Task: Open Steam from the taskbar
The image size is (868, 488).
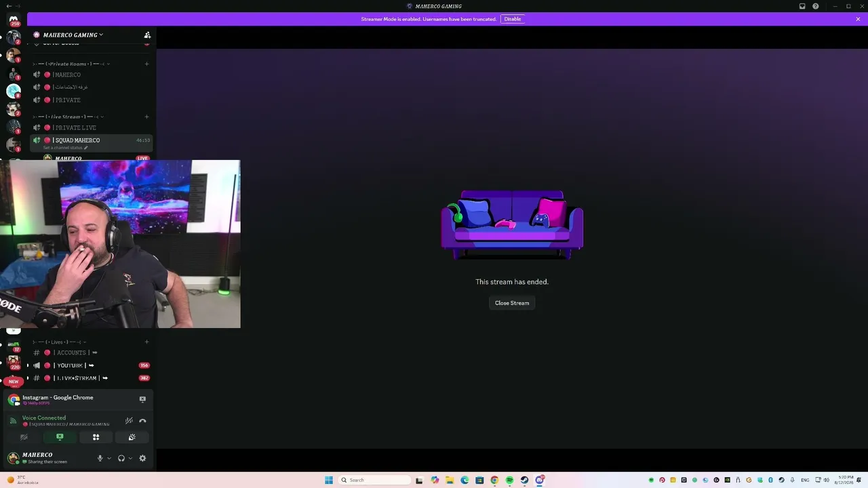Action: point(524,480)
